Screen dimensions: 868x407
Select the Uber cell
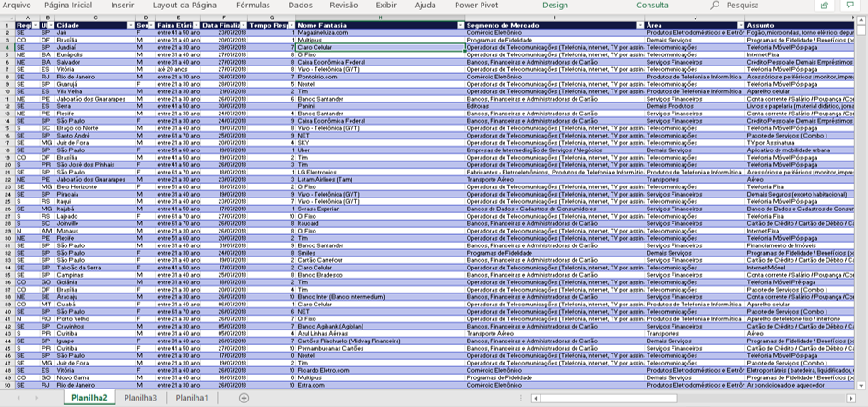click(380, 150)
